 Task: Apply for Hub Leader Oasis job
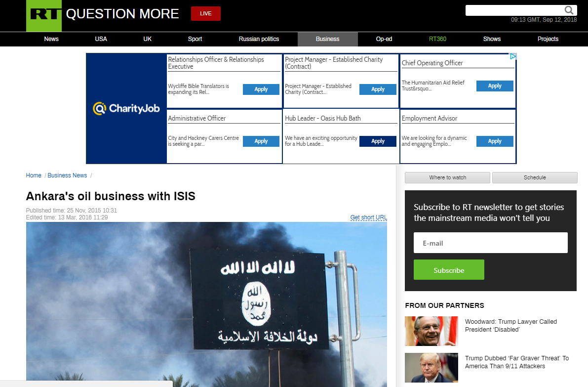(378, 141)
